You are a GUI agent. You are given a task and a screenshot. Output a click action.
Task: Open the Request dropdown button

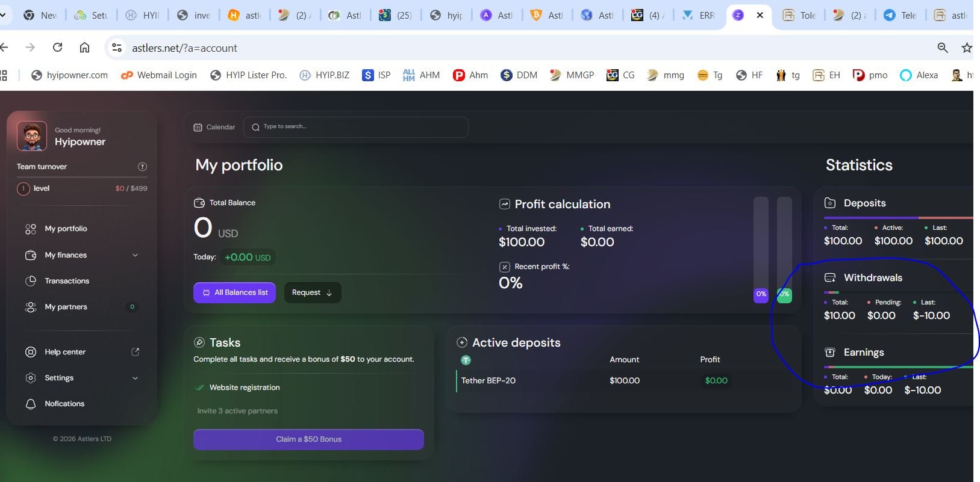[x=313, y=292]
